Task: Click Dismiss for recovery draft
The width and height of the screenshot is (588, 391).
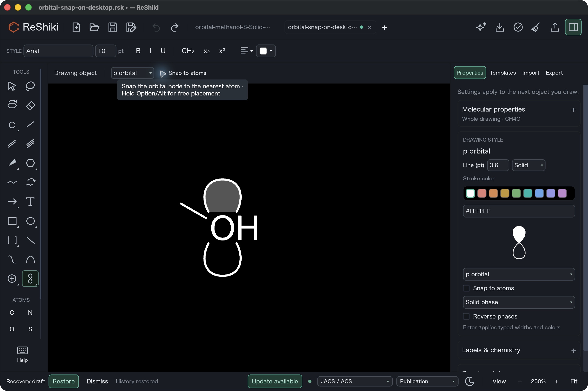Action: click(x=97, y=381)
